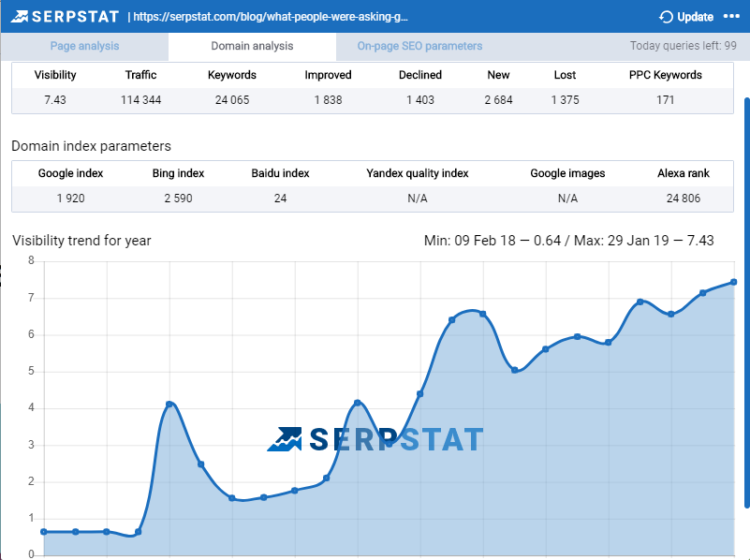Screen dimensions: 750x560
Task: Select the Improved value 1 838
Action: [x=328, y=100]
